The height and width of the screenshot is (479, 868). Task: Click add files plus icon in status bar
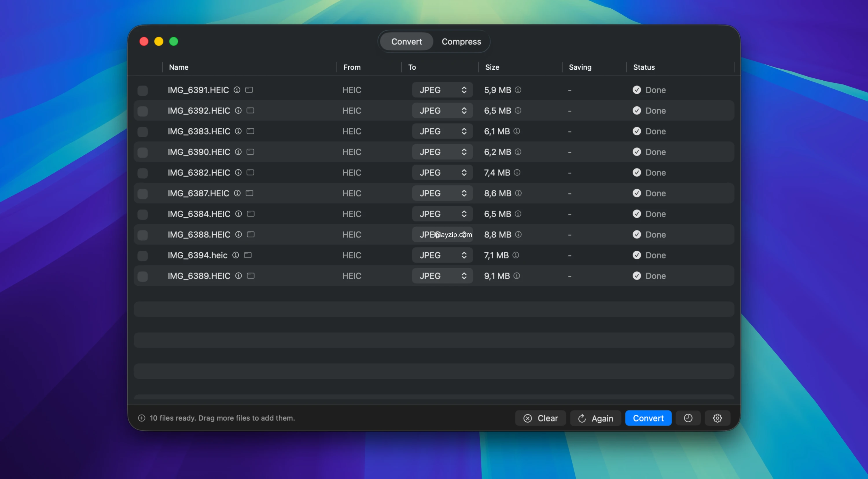point(141,418)
